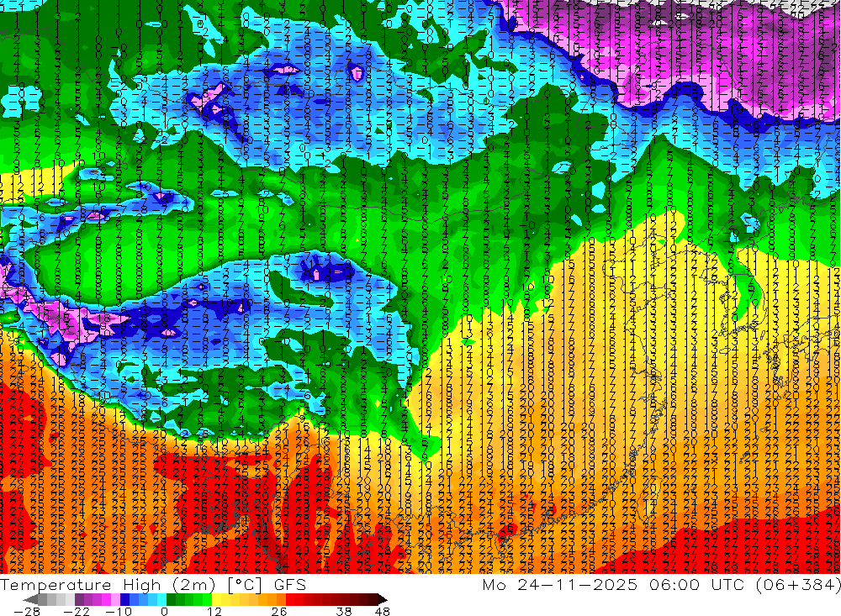Click the '12' legend label
Image resolution: width=841 pixels, height=616 pixels.
(x=214, y=611)
